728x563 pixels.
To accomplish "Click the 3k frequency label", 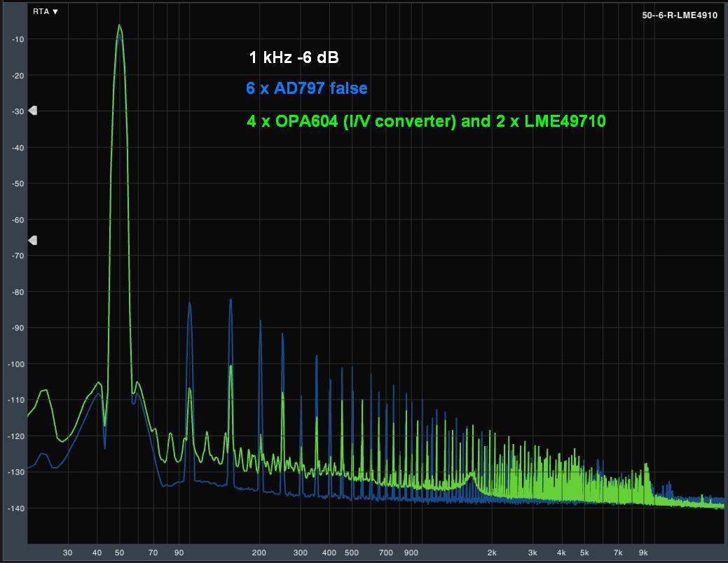I will click(x=533, y=552).
